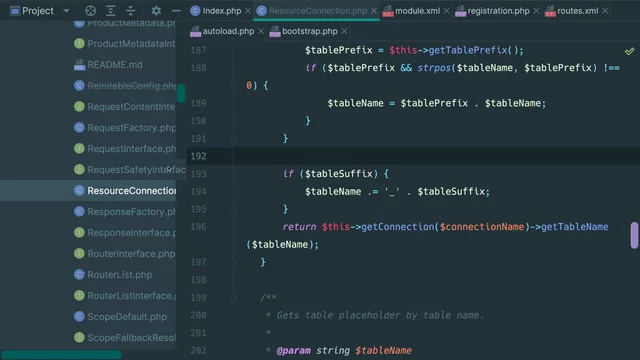
Task: Collapse all items in project tree
Action: click(130, 11)
